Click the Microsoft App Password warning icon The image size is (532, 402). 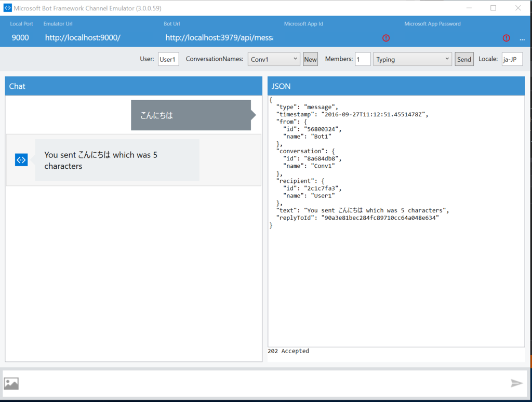506,38
